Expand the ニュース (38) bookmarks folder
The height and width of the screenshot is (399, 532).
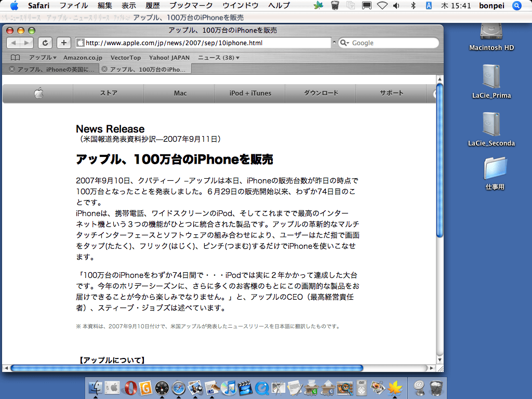219,58
